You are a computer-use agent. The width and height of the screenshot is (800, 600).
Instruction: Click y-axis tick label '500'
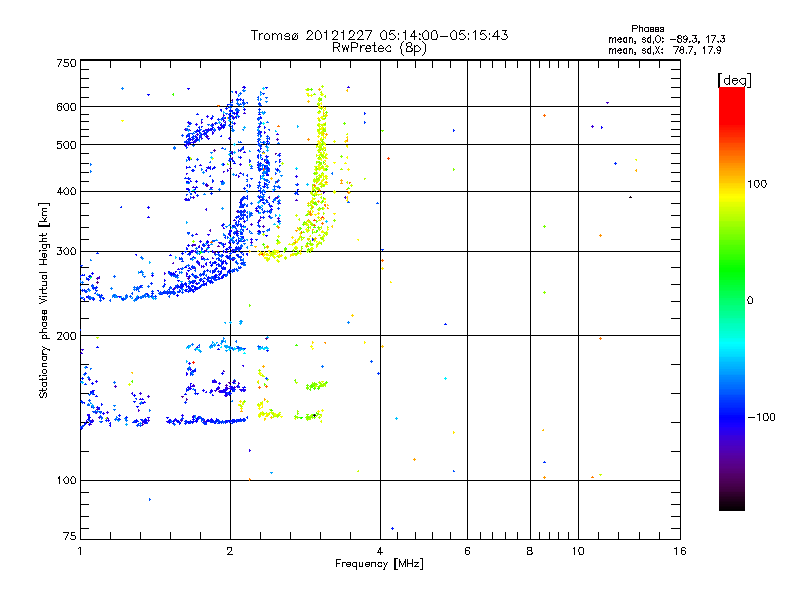[x=67, y=145]
